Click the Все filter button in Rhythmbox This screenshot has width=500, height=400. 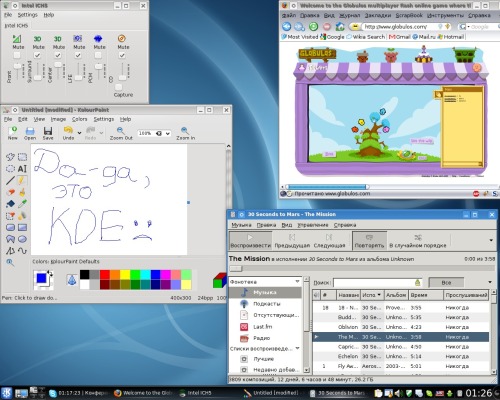click(446, 283)
